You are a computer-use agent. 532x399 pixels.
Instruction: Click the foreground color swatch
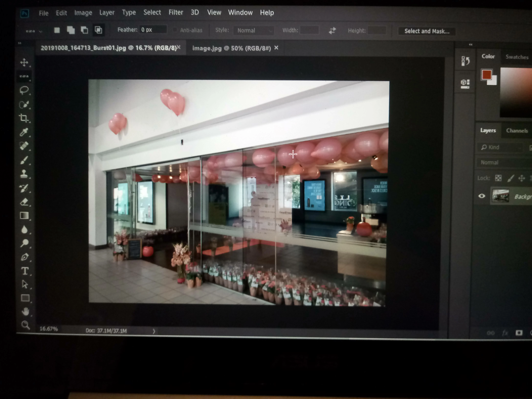[x=486, y=75]
